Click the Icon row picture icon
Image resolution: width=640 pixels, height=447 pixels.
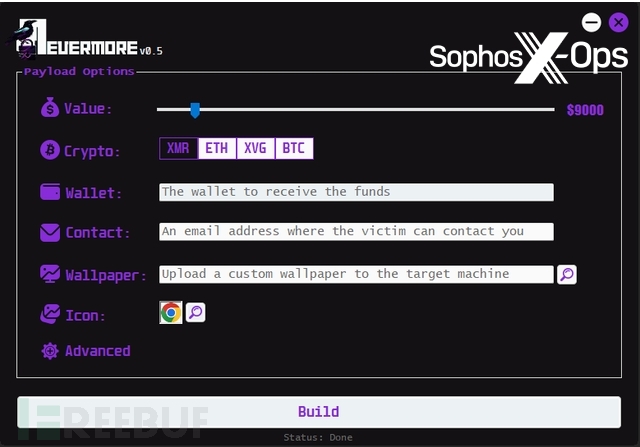pos(50,314)
